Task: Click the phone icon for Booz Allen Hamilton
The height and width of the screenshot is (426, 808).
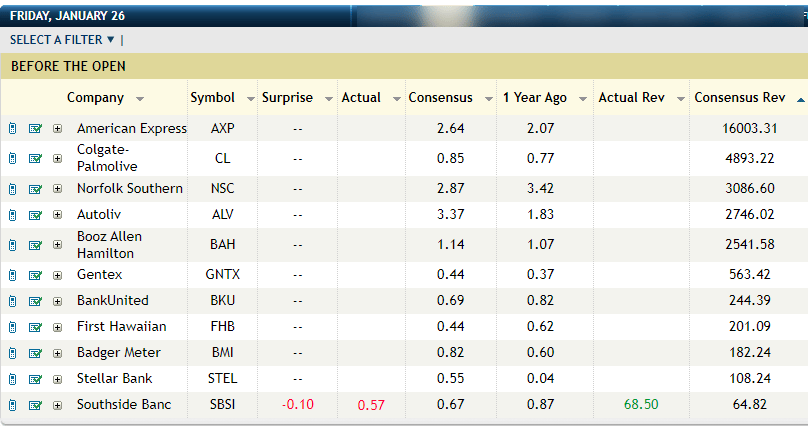Action: (12, 245)
